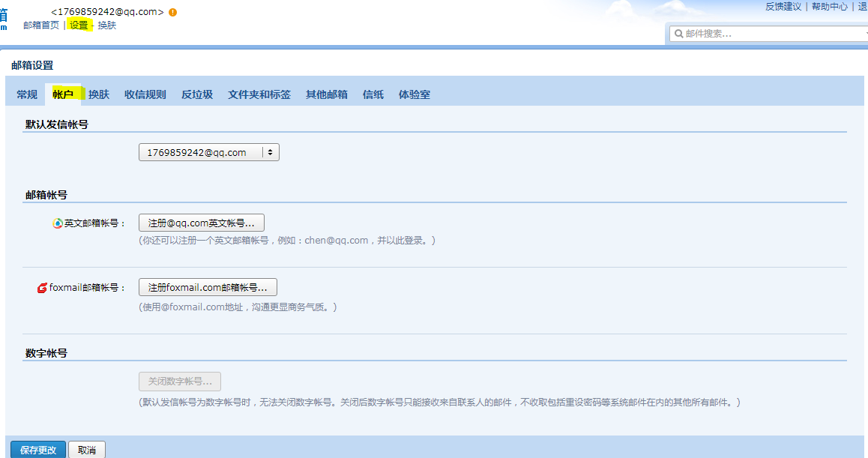Click the hint text mentioning chen@qq.com
The image size is (868, 458).
(287, 241)
